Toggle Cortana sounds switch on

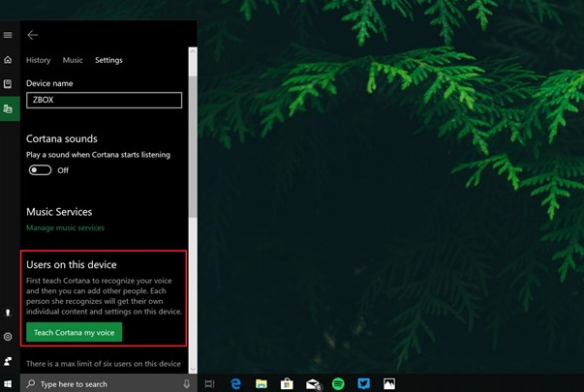point(40,170)
